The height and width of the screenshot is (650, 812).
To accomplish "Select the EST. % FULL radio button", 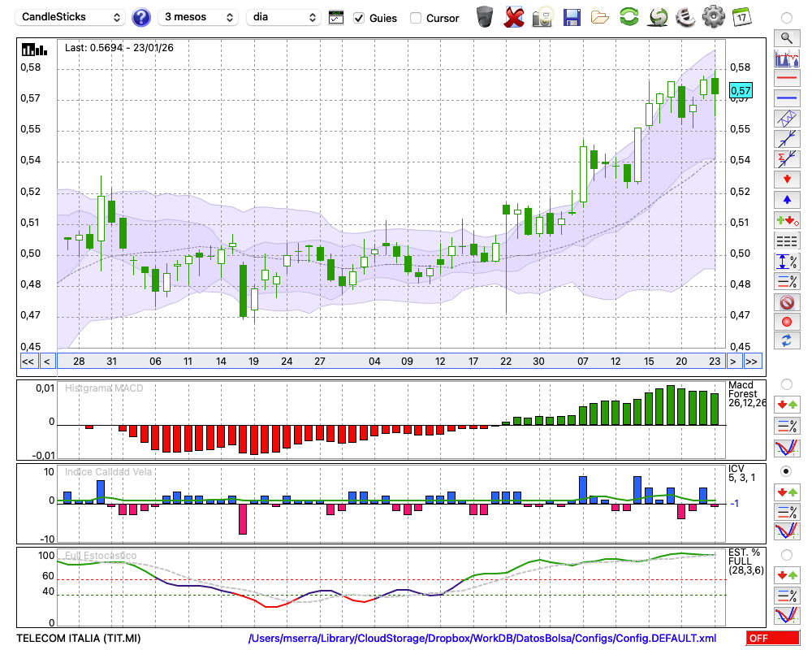I will [x=786, y=555].
